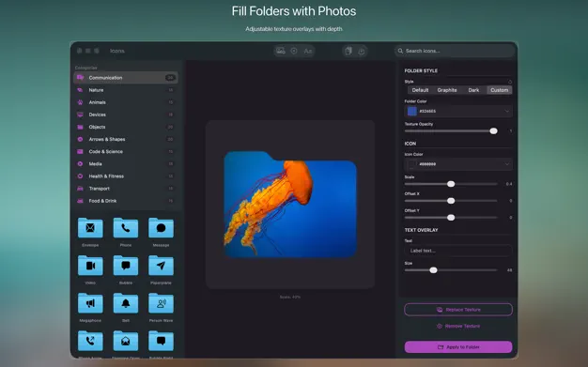The image size is (588, 367).
Task: Click the image mode toolbar icon
Action: 281,51
